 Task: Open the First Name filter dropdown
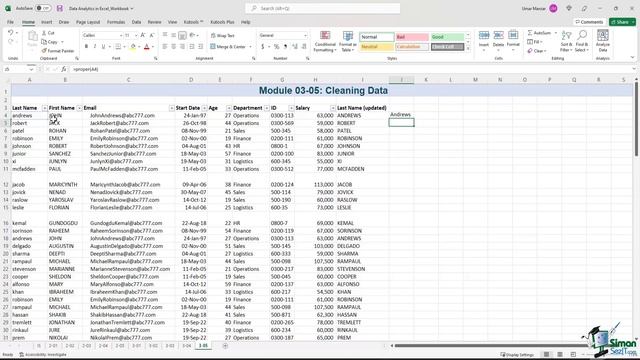pos(79,108)
